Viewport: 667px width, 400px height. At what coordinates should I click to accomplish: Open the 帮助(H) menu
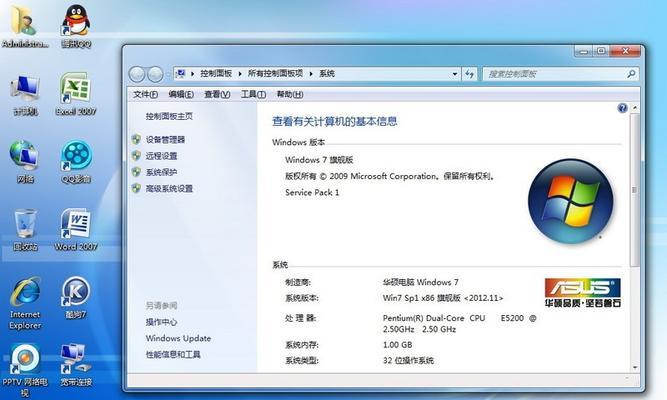coord(290,94)
